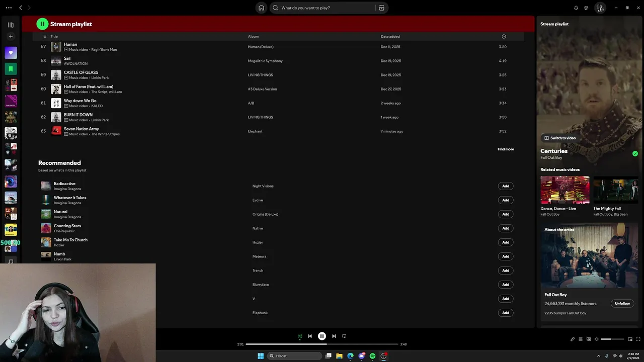The image size is (644, 362).
Task: Open Connect to a device
Action: tap(589, 339)
